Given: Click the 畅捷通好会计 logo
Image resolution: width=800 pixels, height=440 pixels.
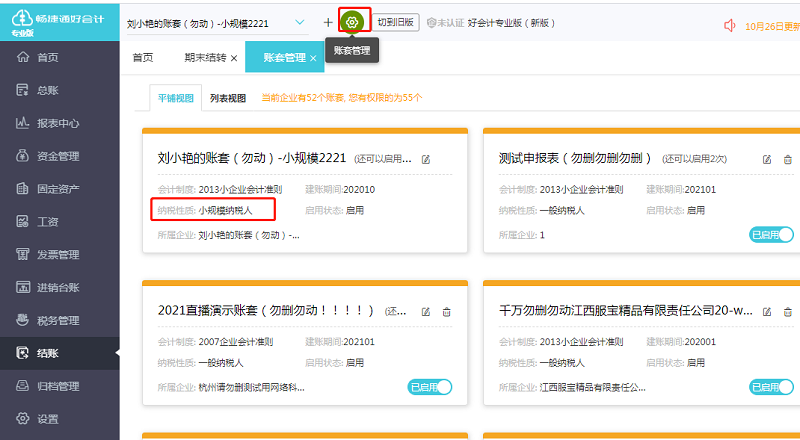Looking at the screenshot, I should pyautogui.click(x=58, y=22).
